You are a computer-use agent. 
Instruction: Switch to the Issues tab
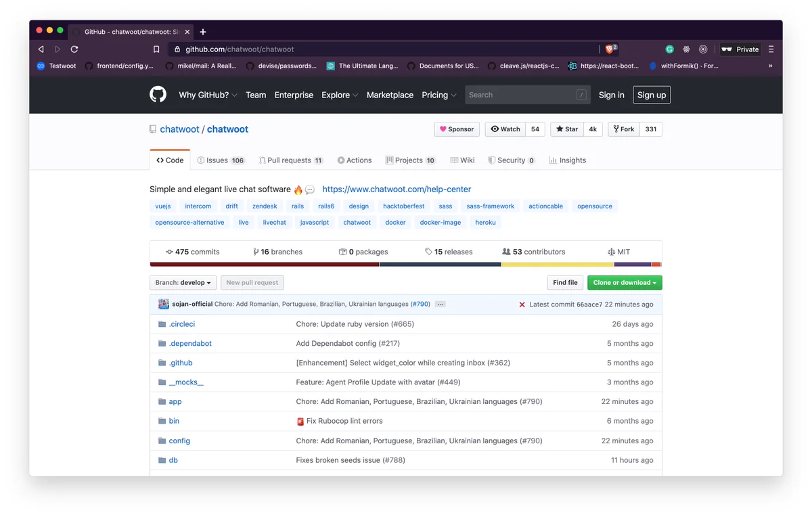221,160
